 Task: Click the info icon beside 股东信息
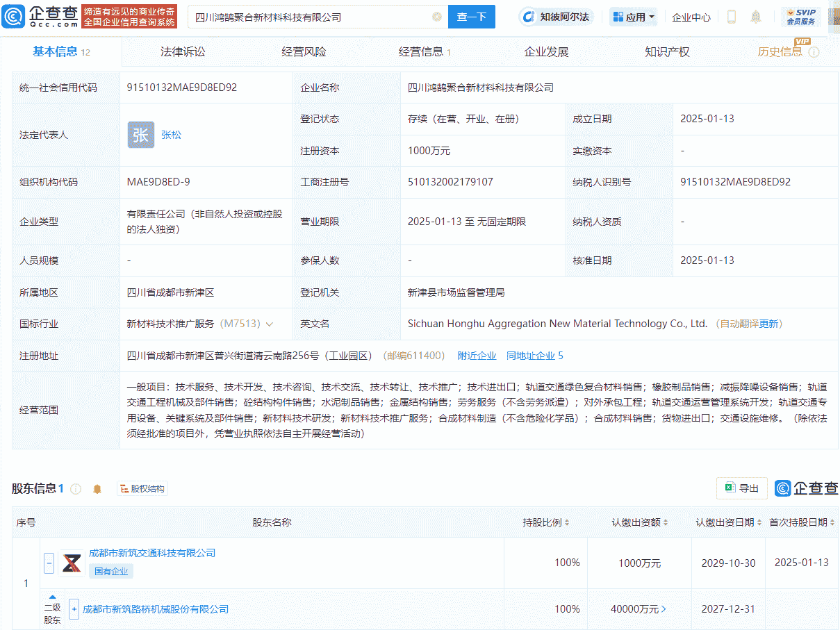76,488
